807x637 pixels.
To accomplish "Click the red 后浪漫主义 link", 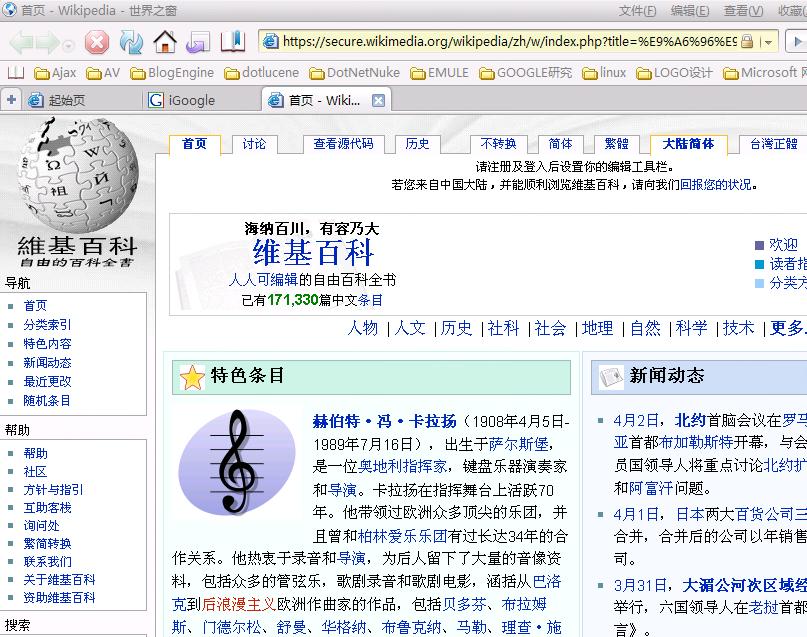I will pos(239,604).
